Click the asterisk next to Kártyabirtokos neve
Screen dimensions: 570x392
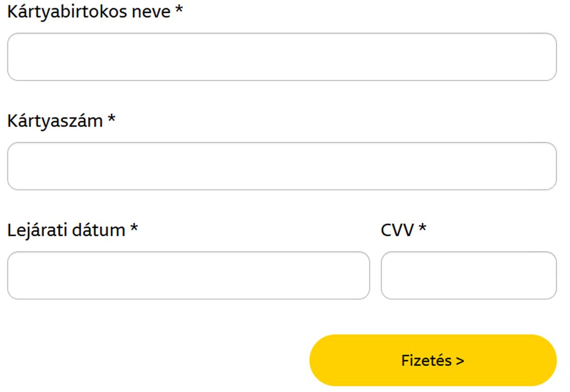pos(179,10)
